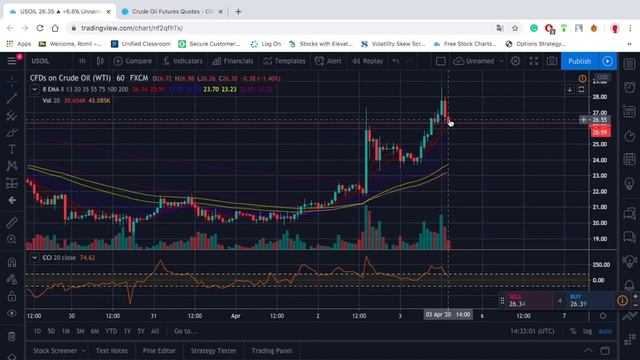
Task: Undo the last chart action
Action: click(x=396, y=61)
